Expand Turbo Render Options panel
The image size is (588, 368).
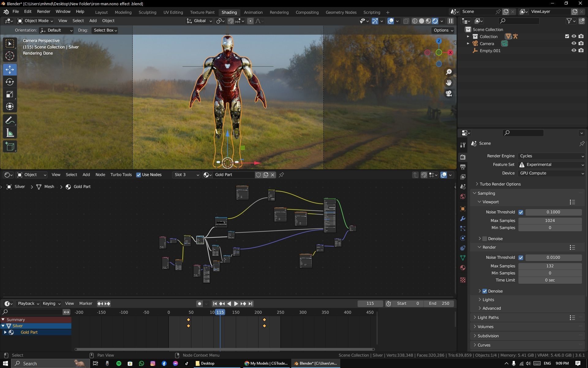tap(500, 184)
